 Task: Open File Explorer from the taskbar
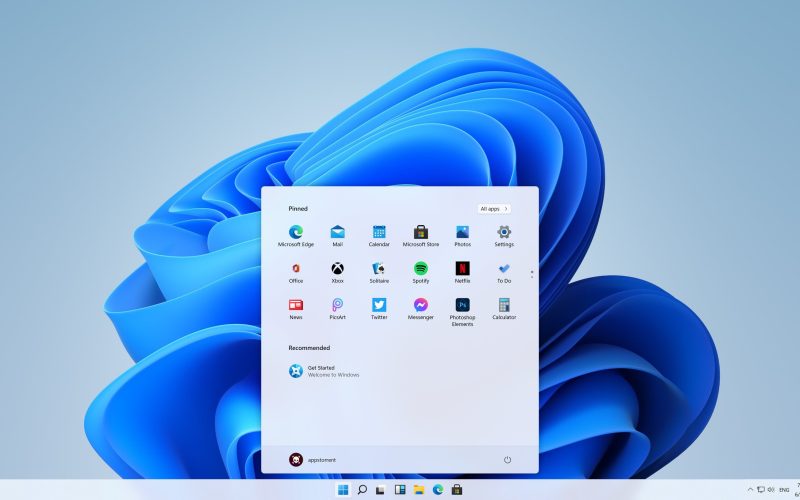[419, 490]
